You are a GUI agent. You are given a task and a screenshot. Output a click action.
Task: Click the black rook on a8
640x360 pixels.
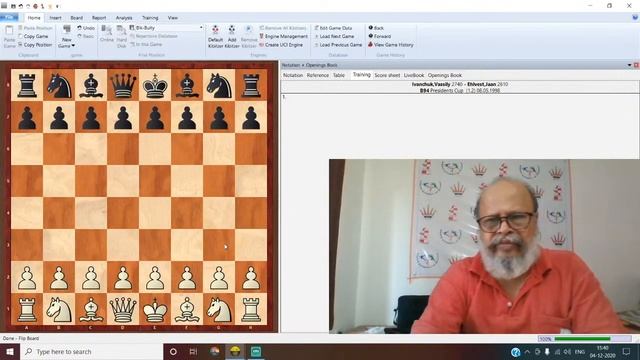click(x=27, y=85)
